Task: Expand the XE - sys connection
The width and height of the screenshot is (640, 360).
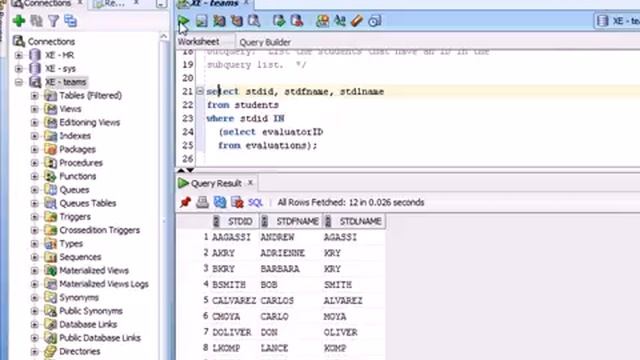Action: coord(19,69)
